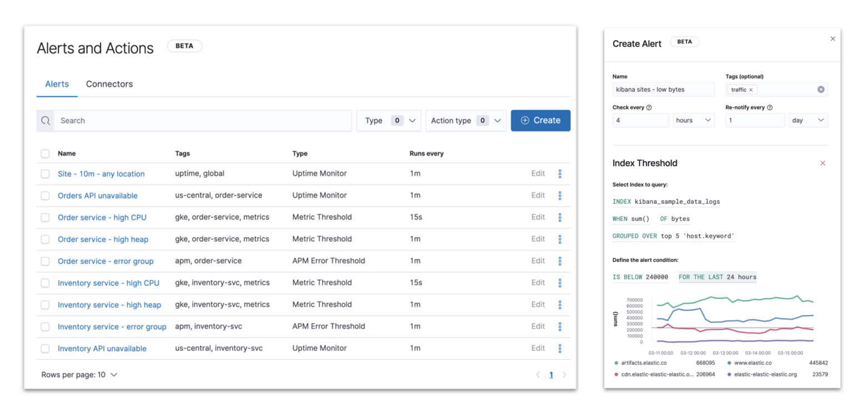The height and width of the screenshot is (411, 868).
Task: Remove the Index Threshold condition via red X
Action: (822, 163)
